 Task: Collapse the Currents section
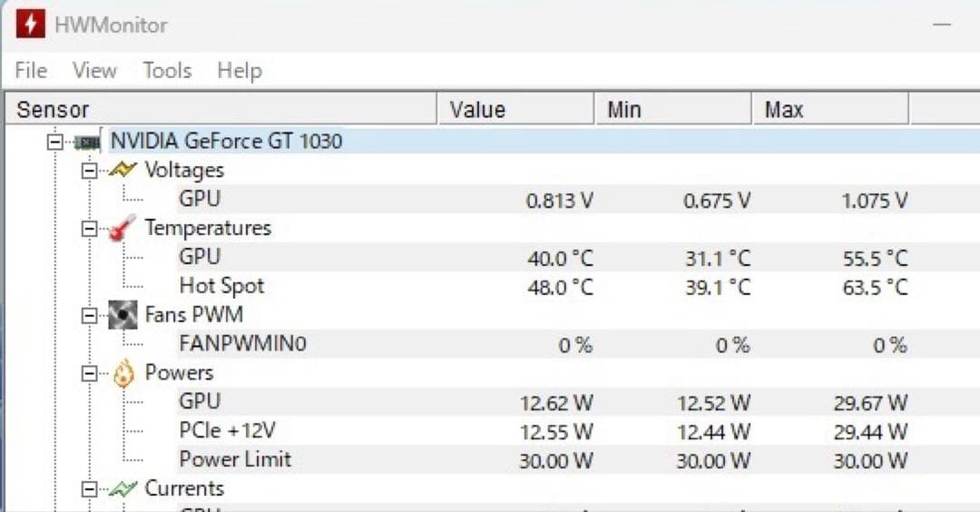[x=89, y=489]
